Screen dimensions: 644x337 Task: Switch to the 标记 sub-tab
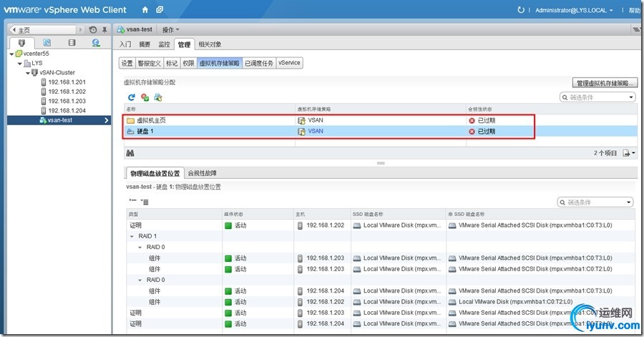(172, 63)
